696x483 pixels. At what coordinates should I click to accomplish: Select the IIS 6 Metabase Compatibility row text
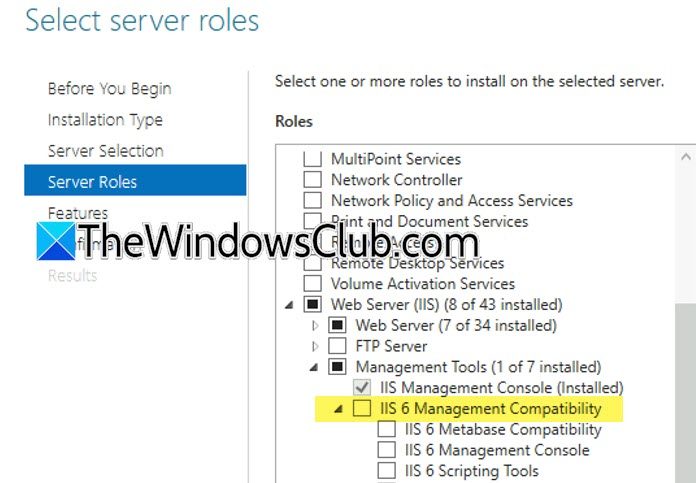point(503,429)
